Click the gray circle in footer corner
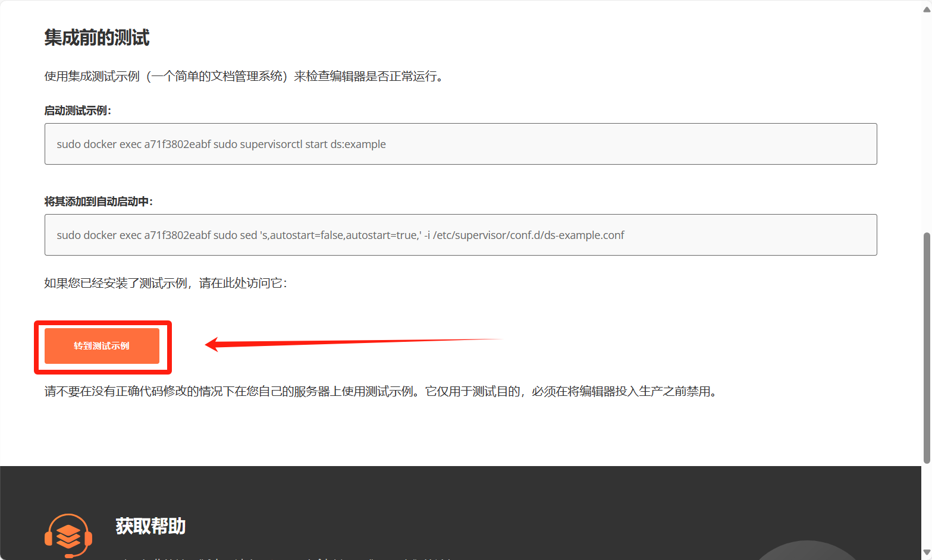This screenshot has height=560, width=932. [807, 551]
